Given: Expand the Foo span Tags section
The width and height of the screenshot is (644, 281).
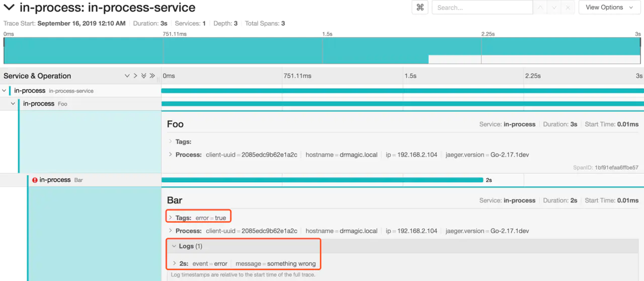Looking at the screenshot, I should (x=183, y=142).
